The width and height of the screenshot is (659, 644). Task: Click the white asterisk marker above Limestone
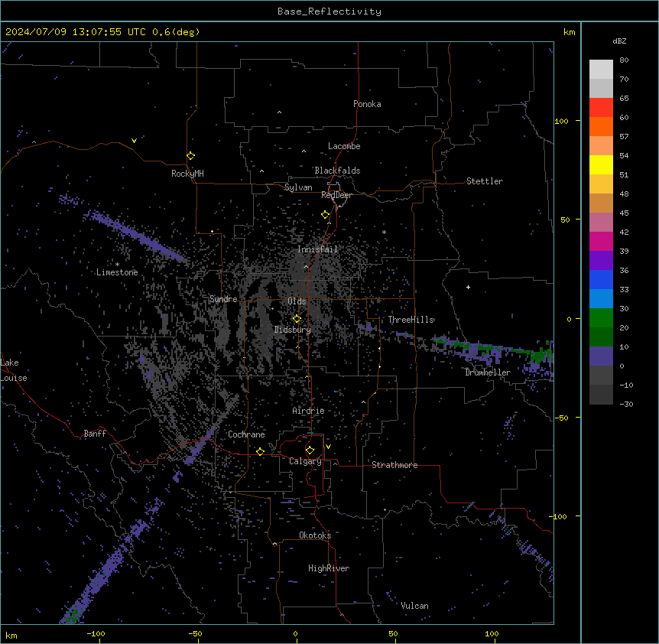point(117,265)
